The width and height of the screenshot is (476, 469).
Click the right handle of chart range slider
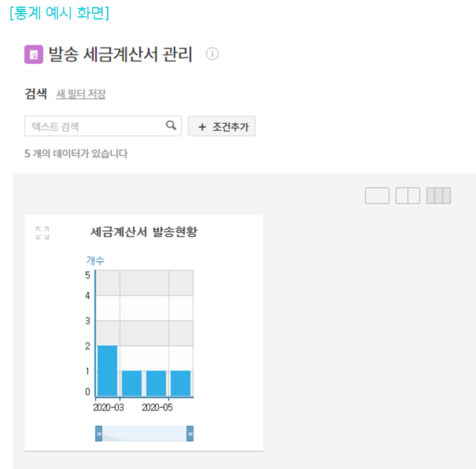pos(190,433)
